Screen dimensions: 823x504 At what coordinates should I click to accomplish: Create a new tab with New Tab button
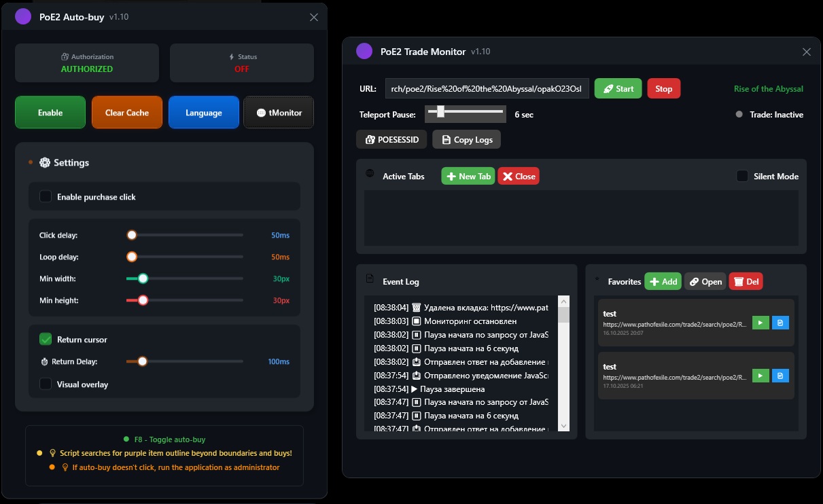pyautogui.click(x=468, y=176)
